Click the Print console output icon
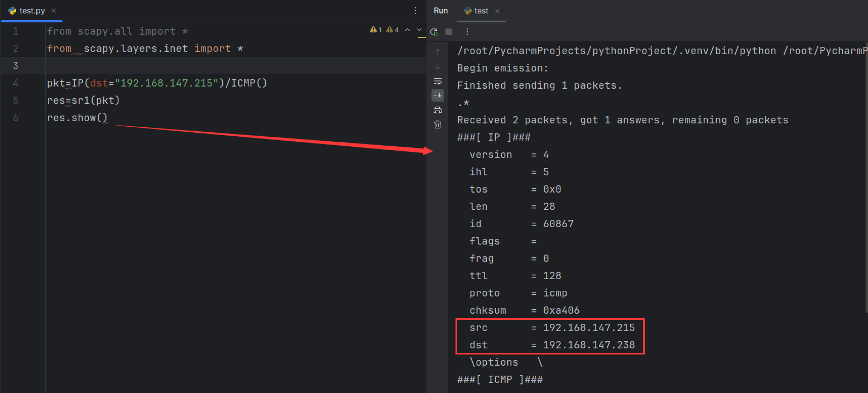 (x=438, y=110)
